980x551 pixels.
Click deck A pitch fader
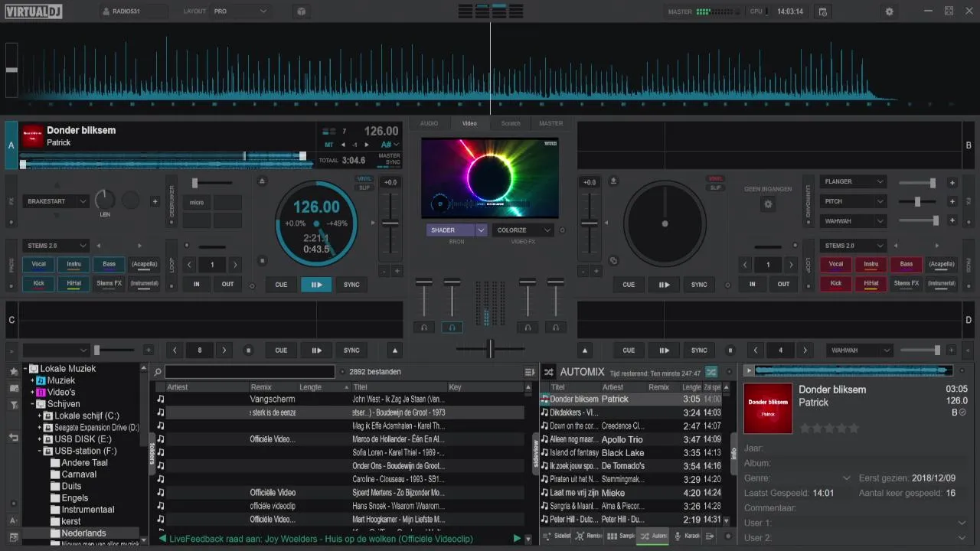(x=390, y=223)
